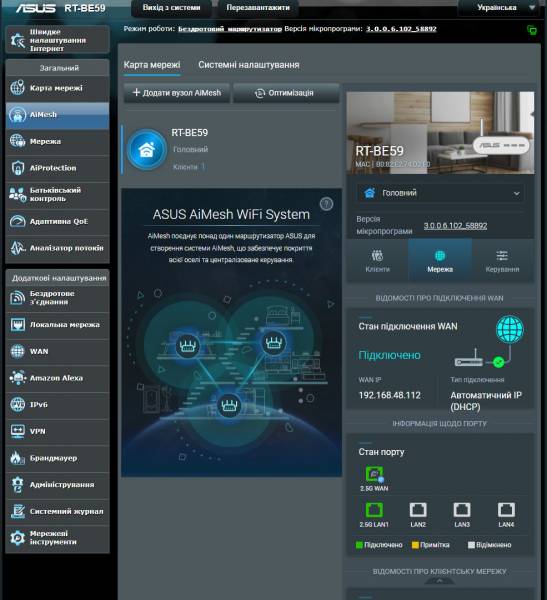Click the Додаткові налаштування section header

(59, 278)
